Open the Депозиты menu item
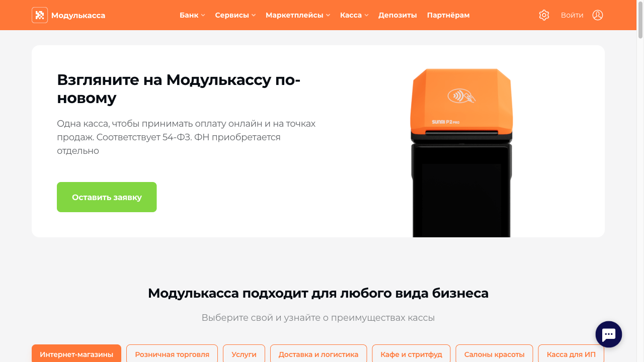 397,15
